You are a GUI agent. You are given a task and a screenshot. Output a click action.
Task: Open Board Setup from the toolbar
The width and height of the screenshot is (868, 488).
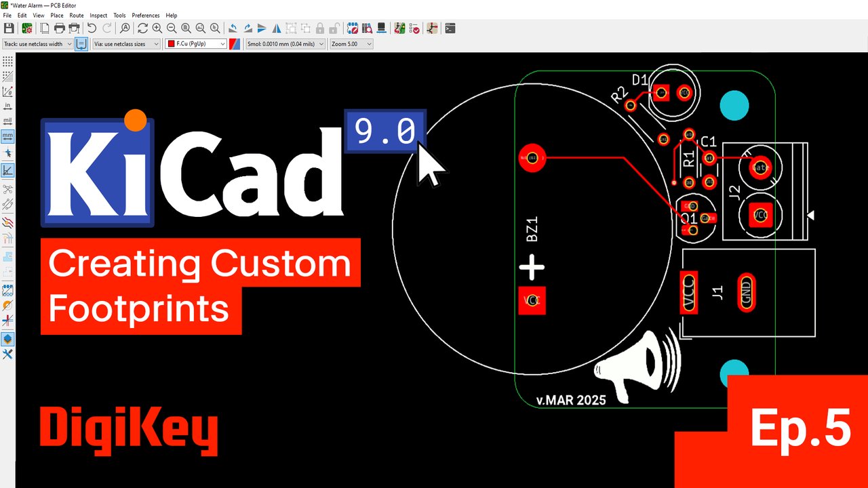click(27, 28)
